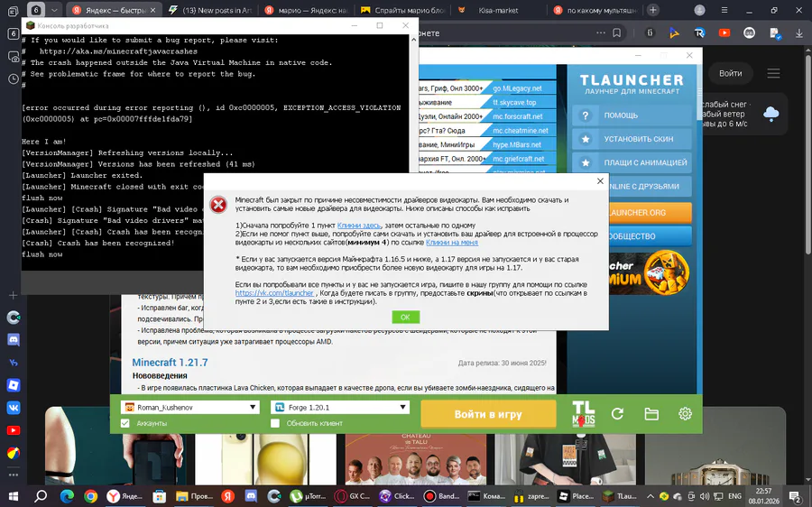
Task: Open the game folder icon in TLauncher
Action: pos(651,414)
